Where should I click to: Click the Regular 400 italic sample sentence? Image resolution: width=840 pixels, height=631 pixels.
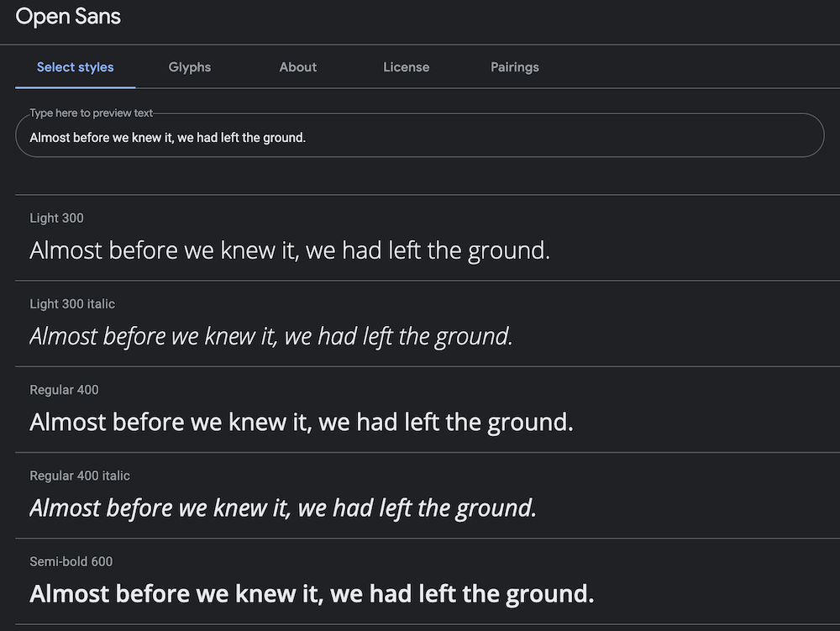click(x=283, y=507)
